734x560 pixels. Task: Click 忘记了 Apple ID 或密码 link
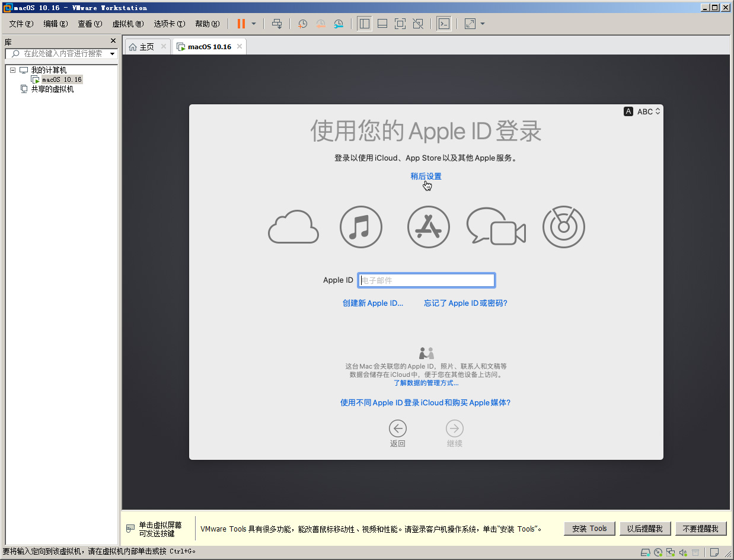click(x=465, y=303)
